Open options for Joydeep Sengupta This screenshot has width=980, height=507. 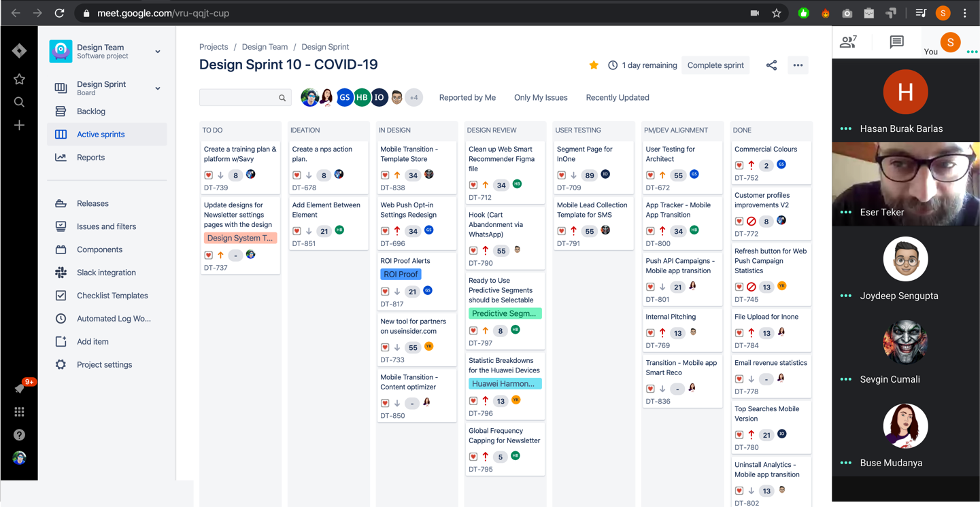click(x=846, y=296)
